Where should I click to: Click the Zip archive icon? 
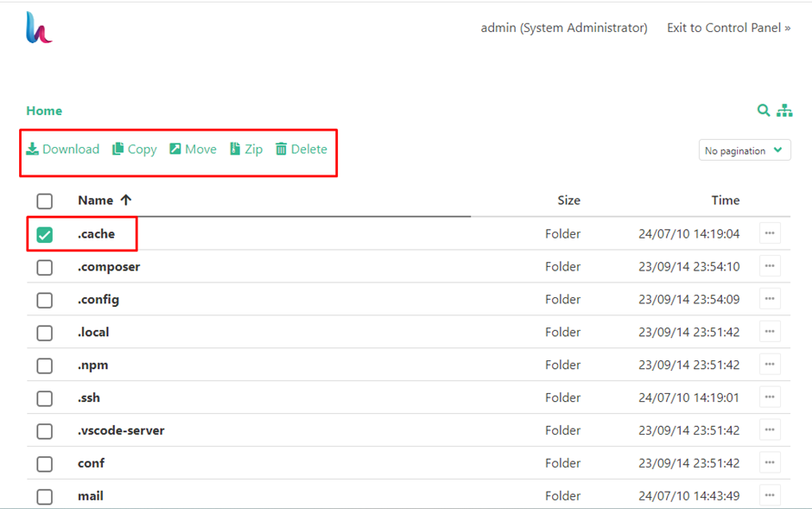234,149
